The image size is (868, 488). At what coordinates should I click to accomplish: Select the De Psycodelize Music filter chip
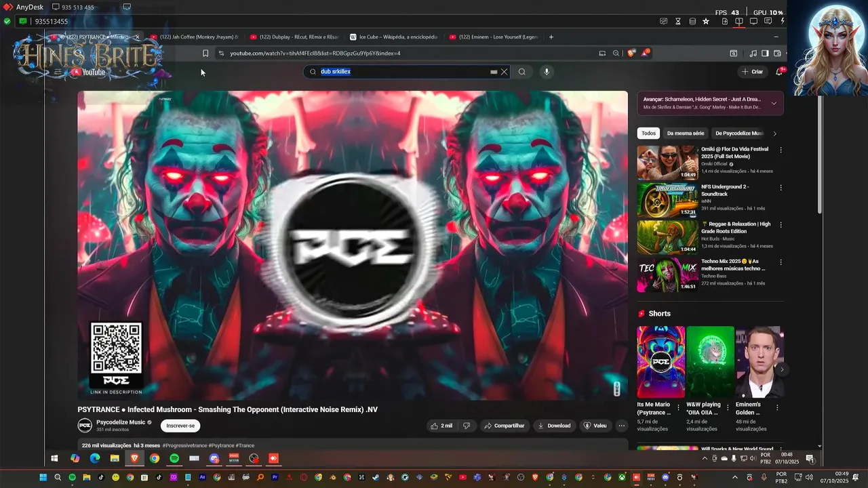(739, 134)
